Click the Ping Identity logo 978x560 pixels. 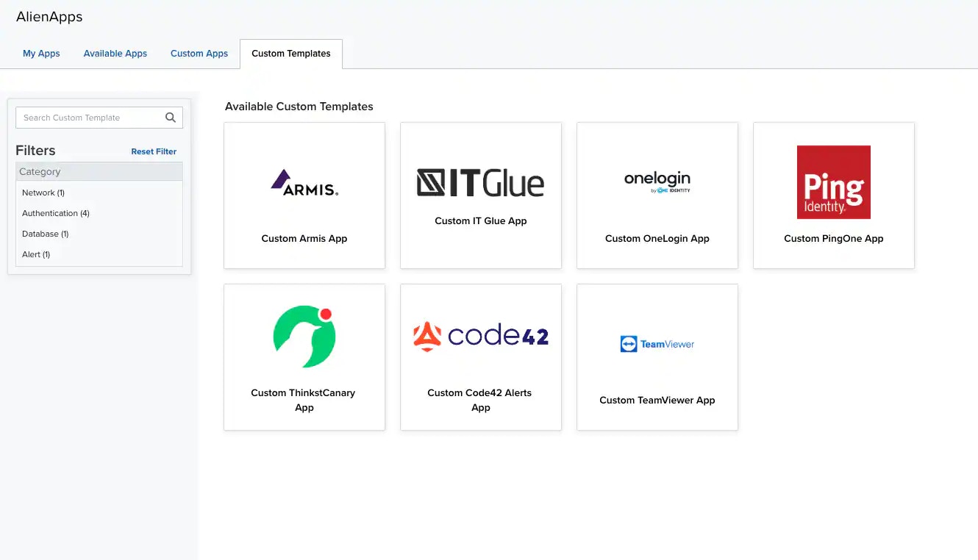point(834,182)
